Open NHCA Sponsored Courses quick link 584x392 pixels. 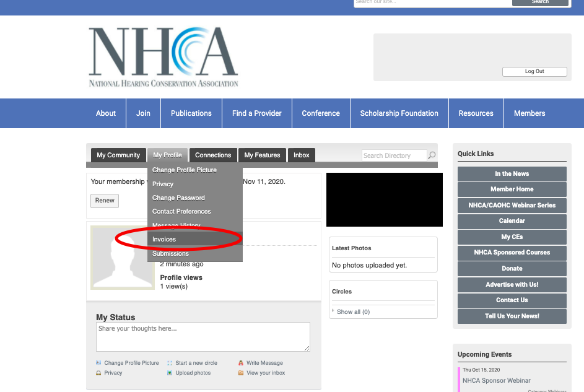point(512,253)
